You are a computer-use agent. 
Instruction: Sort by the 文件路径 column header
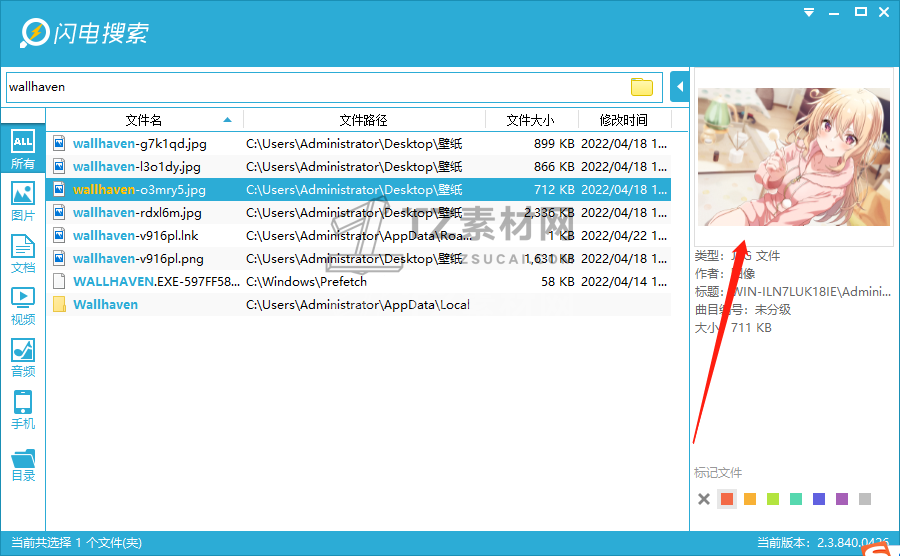[x=363, y=120]
